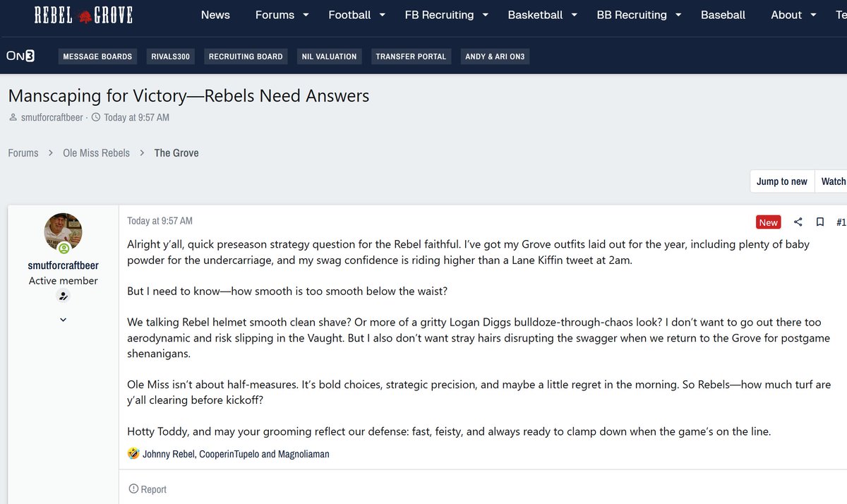This screenshot has width=847, height=504.
Task: Open the BB Recruiting menu item
Action: click(x=632, y=15)
